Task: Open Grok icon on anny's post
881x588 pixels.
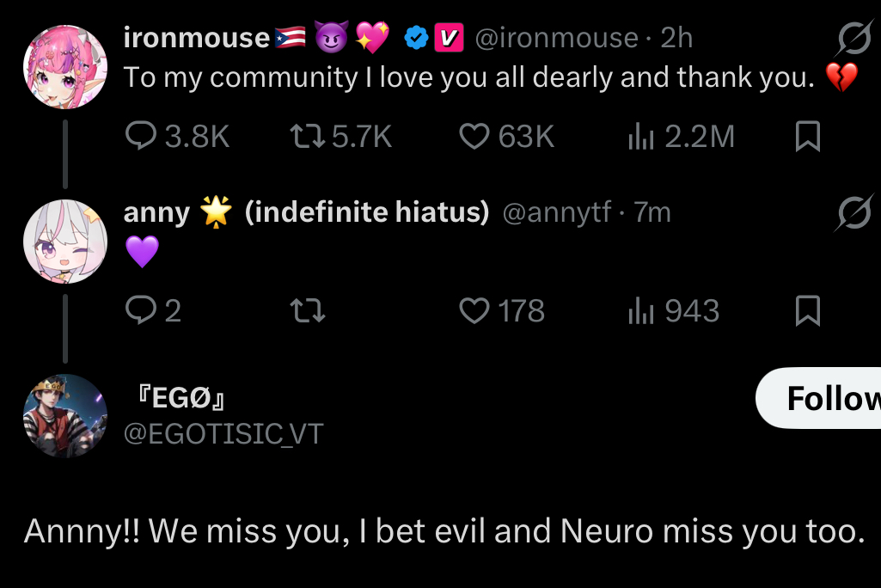Action: (854, 213)
